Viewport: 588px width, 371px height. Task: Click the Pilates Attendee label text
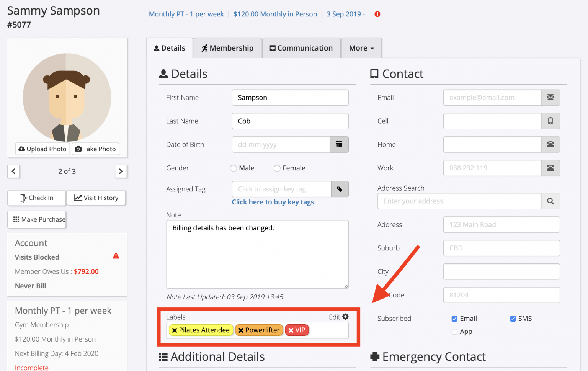click(204, 330)
